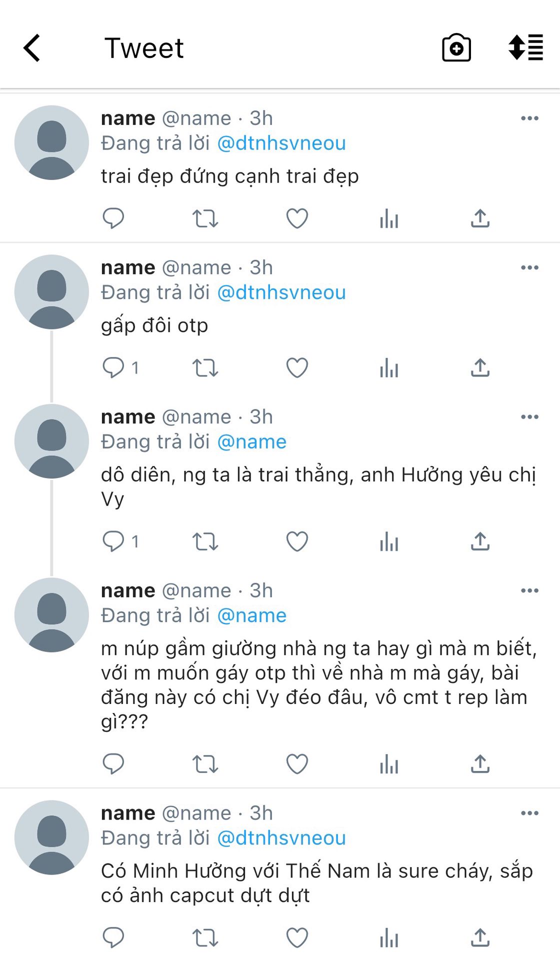The width and height of the screenshot is (560, 960).
Task: Open more options on "trai đẹp đứng cạnh" reply
Action: coord(529,118)
